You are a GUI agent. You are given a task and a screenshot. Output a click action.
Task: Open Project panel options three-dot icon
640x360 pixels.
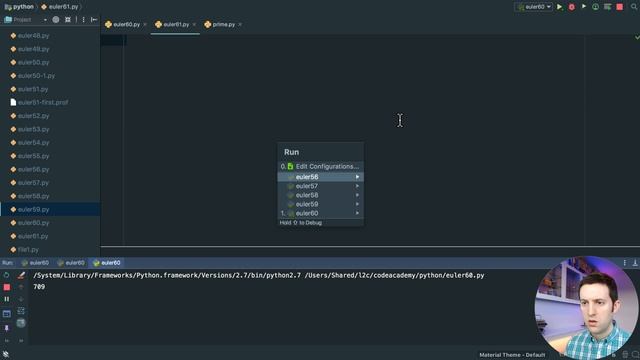pyautogui.click(x=84, y=20)
